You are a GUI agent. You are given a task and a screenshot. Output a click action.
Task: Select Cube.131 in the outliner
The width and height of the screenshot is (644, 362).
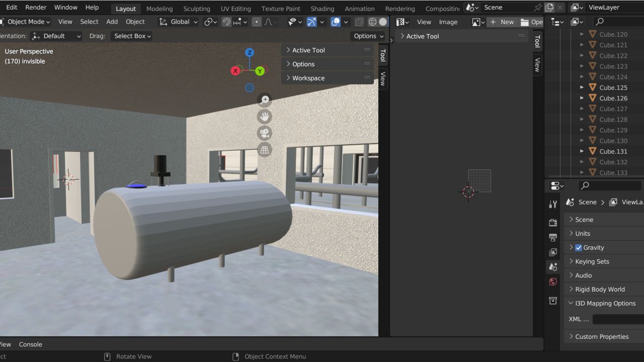(613, 151)
